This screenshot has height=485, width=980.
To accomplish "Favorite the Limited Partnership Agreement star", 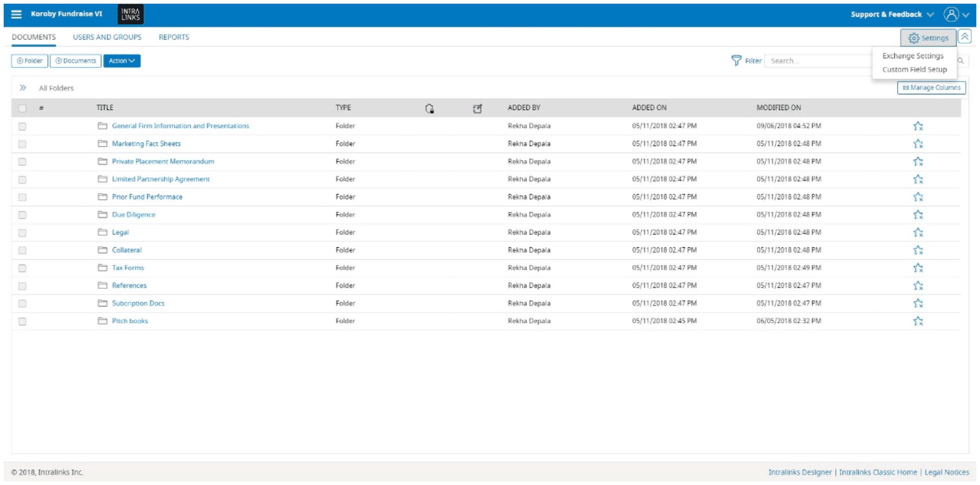I will [918, 179].
